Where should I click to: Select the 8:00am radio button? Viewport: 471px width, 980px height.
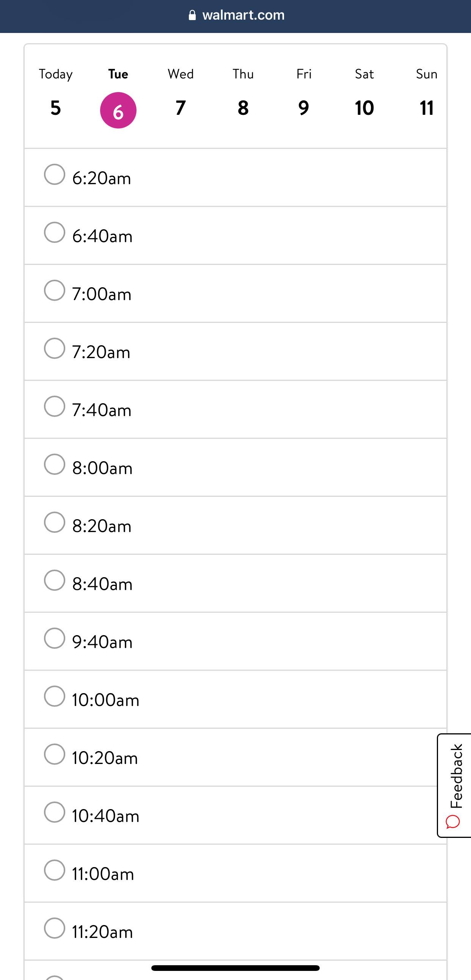55,465
